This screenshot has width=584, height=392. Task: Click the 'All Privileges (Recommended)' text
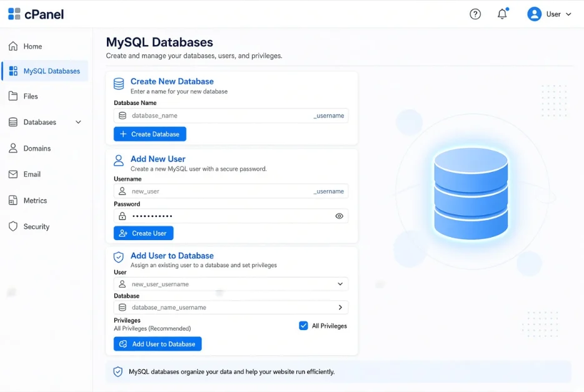pos(153,328)
